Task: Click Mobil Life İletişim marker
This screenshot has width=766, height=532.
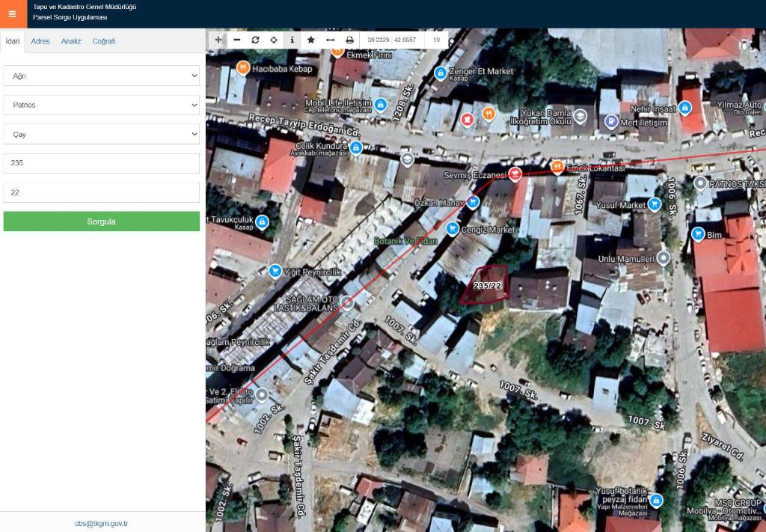Action: pyautogui.click(x=381, y=104)
